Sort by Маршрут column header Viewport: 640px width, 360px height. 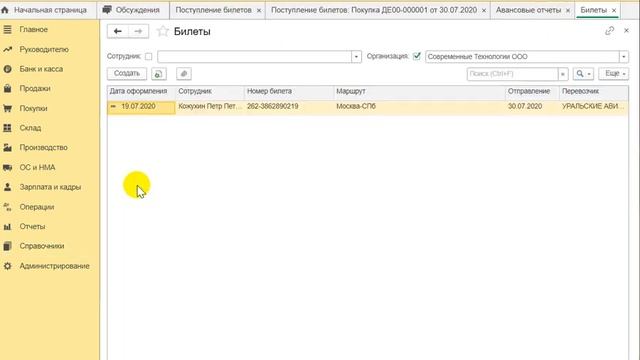tap(420, 91)
